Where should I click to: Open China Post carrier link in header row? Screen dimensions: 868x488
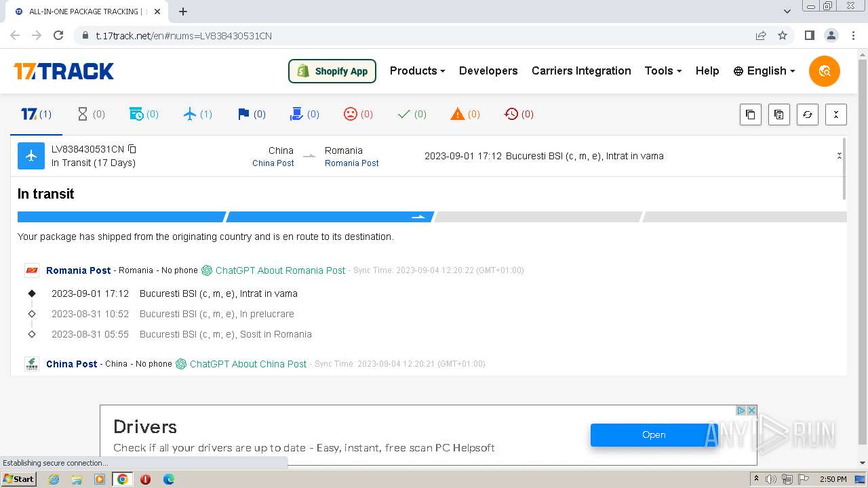click(273, 163)
